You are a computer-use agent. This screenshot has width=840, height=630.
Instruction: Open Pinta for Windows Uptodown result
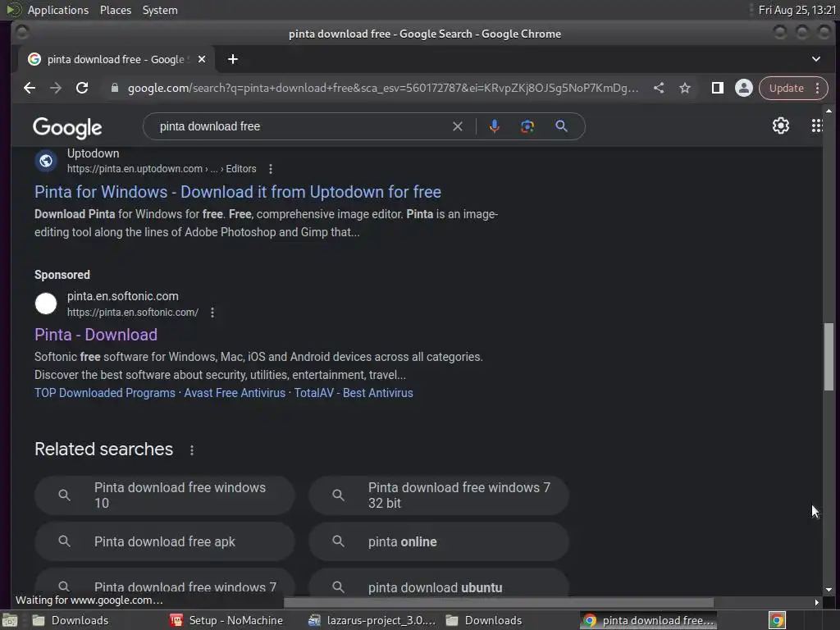pyautogui.click(x=238, y=192)
